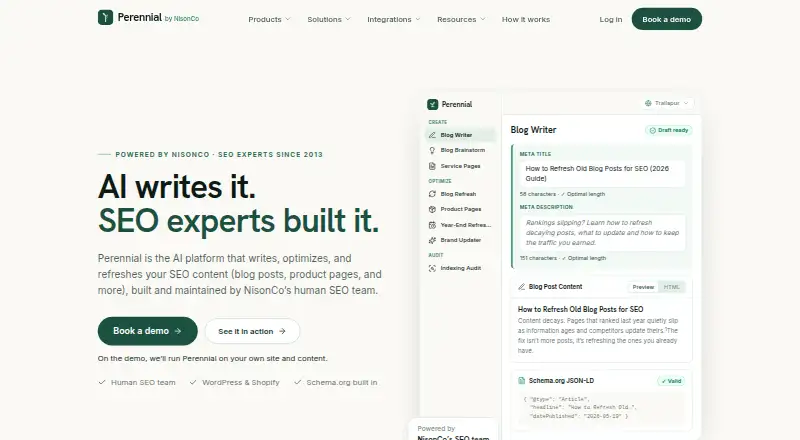Image resolution: width=800 pixels, height=440 pixels.
Task: Open the Integrations menu
Action: (x=393, y=19)
